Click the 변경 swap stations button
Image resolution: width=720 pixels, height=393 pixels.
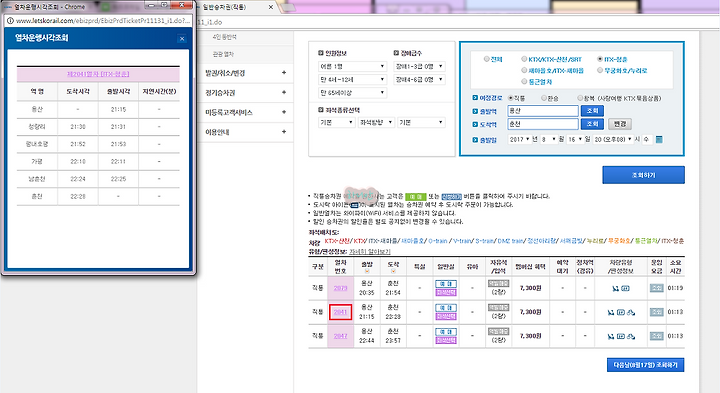pos(620,124)
